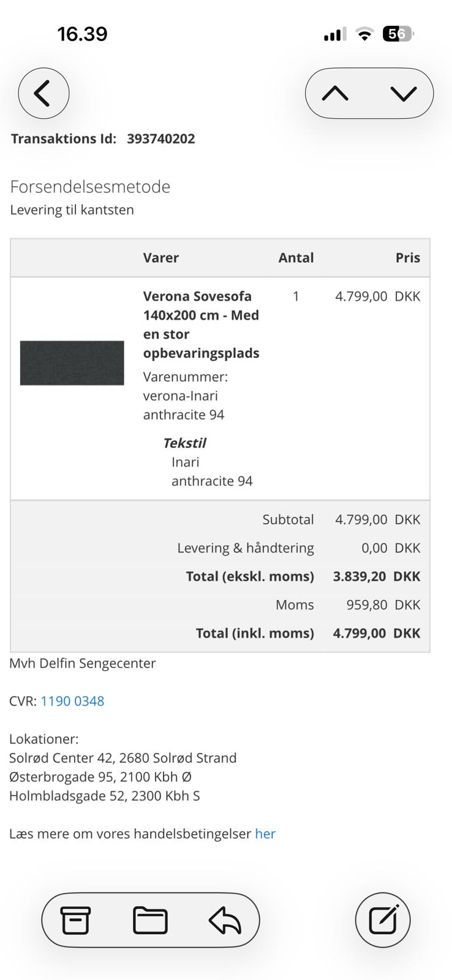
Task: Tap the cellular signal bars icon
Action: click(334, 35)
